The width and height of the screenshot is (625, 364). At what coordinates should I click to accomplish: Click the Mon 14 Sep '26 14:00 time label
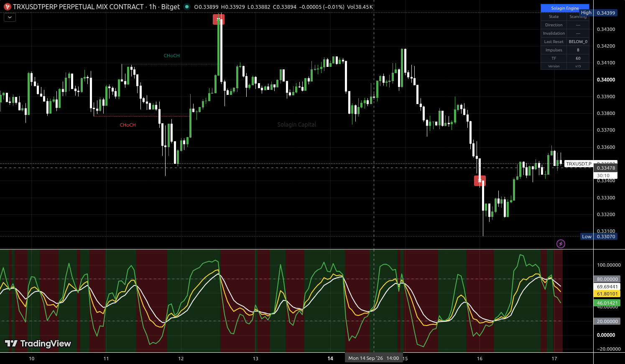point(374,358)
